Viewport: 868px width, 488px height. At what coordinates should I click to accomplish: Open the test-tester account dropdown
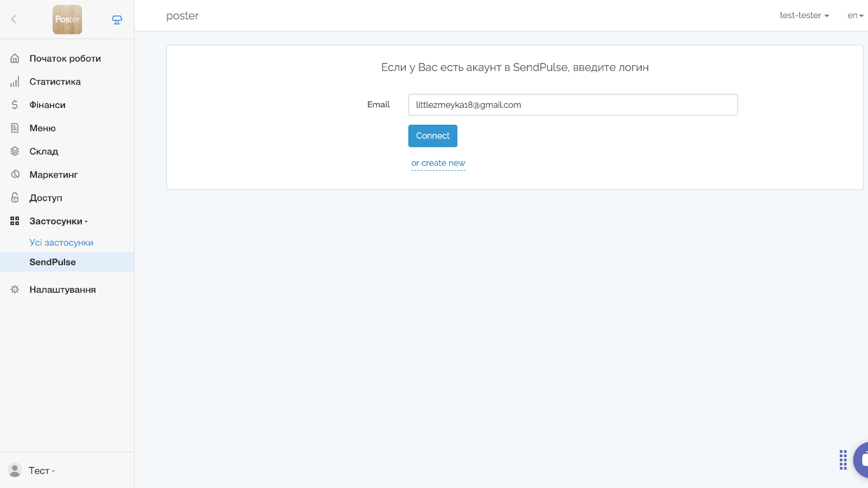pos(804,16)
